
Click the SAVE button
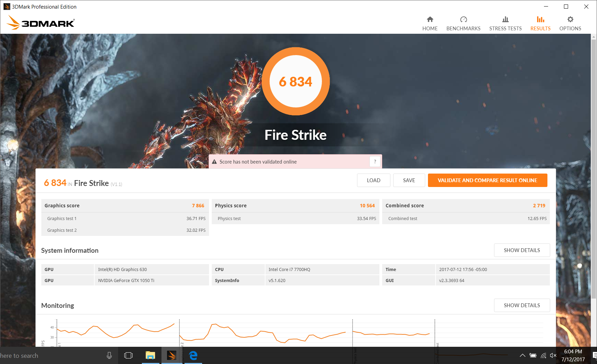(x=409, y=180)
